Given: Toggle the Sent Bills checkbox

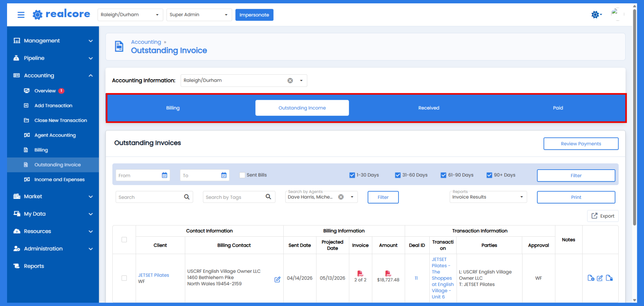Looking at the screenshot, I should pyautogui.click(x=242, y=175).
